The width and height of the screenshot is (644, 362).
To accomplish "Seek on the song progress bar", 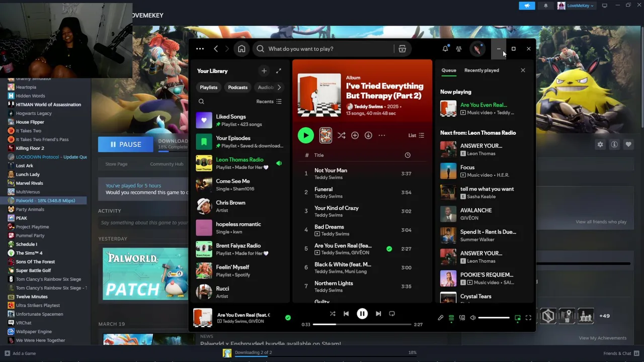I will tap(362, 325).
